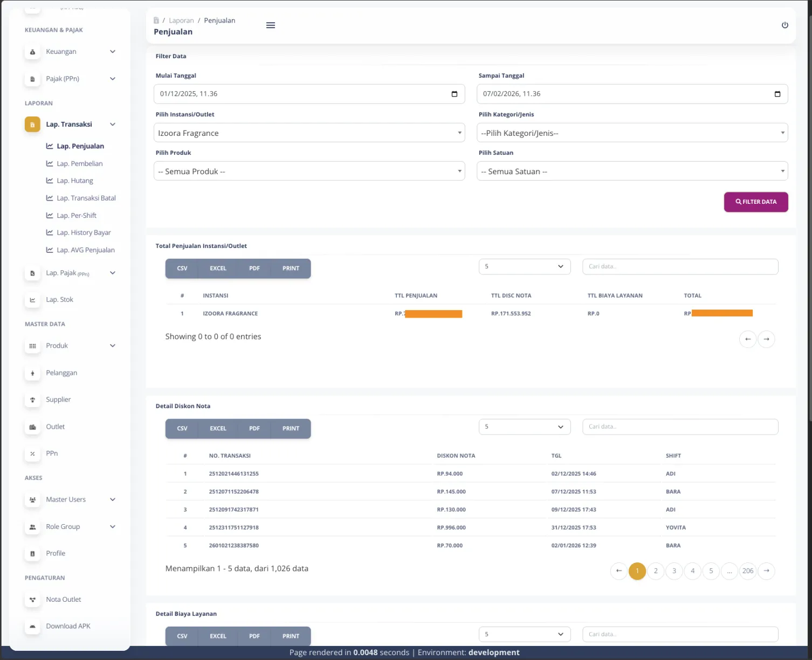The image size is (812, 660).
Task: Click search field in Total Penjualan table
Action: [x=680, y=266]
